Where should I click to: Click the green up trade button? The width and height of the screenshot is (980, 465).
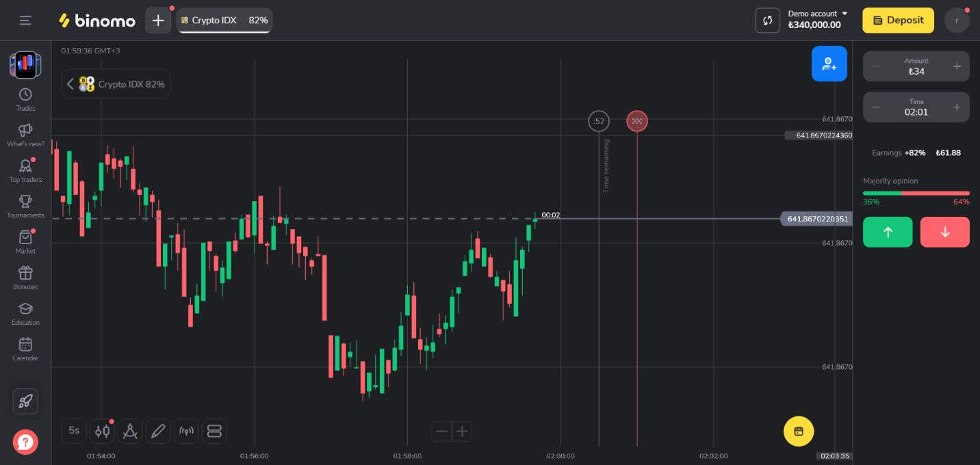click(888, 232)
